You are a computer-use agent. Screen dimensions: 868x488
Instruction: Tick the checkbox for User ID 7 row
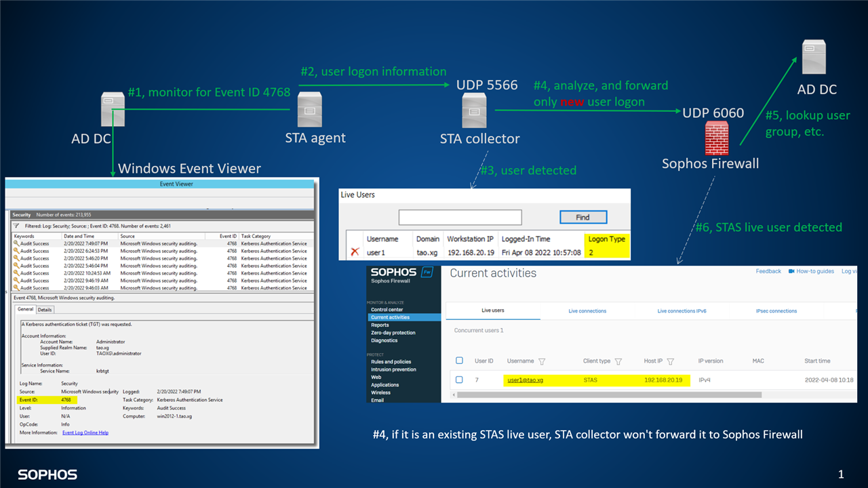(460, 380)
